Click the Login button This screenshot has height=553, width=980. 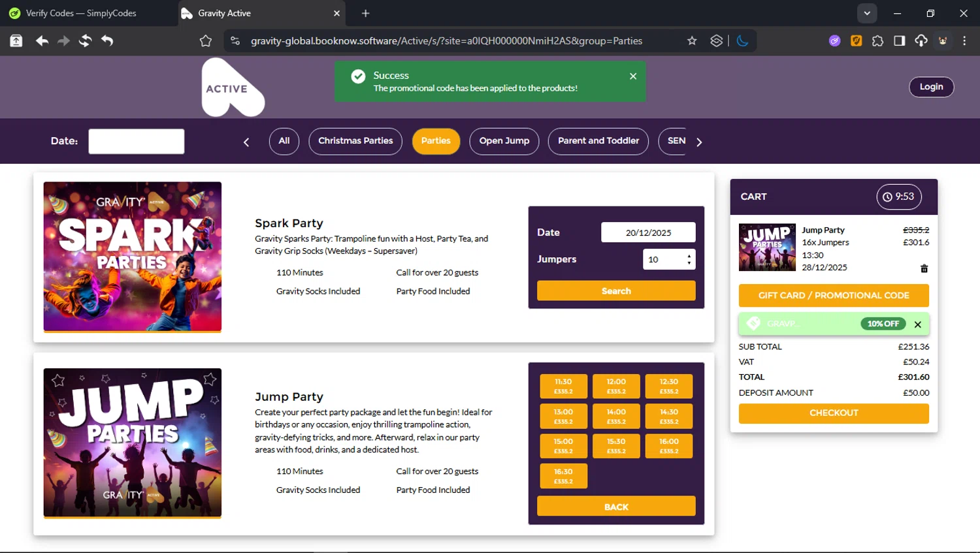click(932, 87)
